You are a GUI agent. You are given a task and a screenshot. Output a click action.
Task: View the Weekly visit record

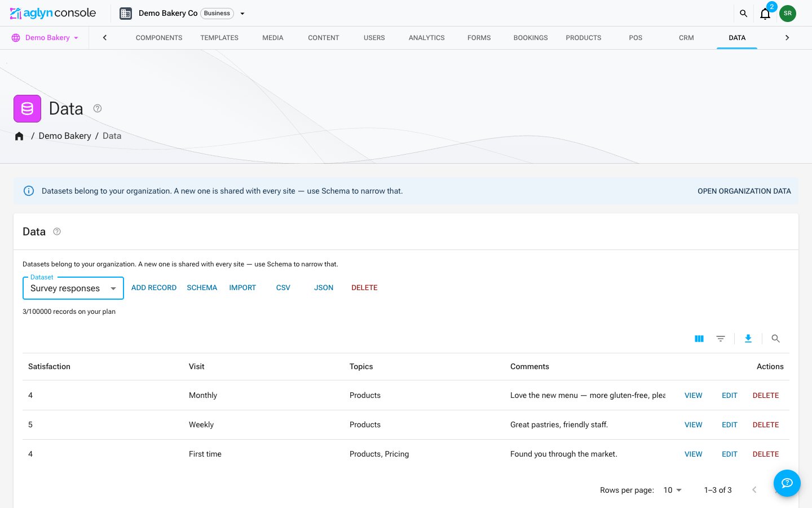tap(694, 425)
